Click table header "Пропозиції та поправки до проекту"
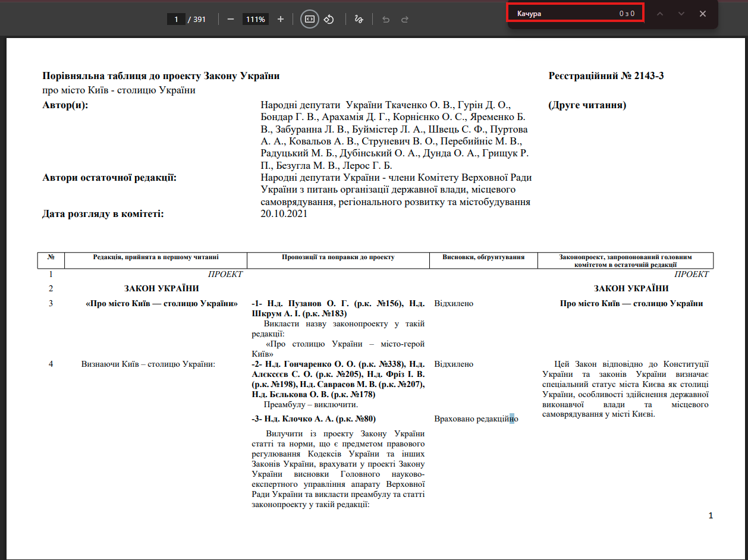The image size is (748, 560). pyautogui.click(x=338, y=257)
